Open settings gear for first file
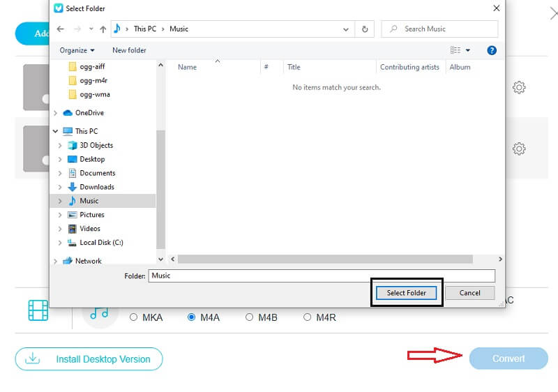 tap(518, 88)
